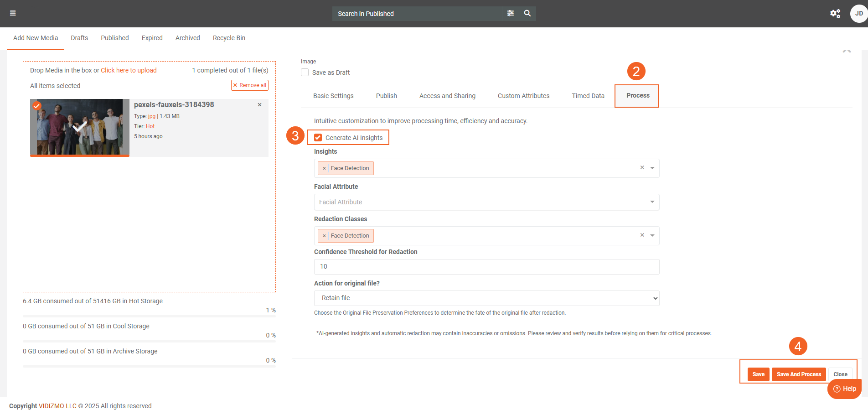Deselect the uploaded image's orange checkmark

(x=37, y=106)
